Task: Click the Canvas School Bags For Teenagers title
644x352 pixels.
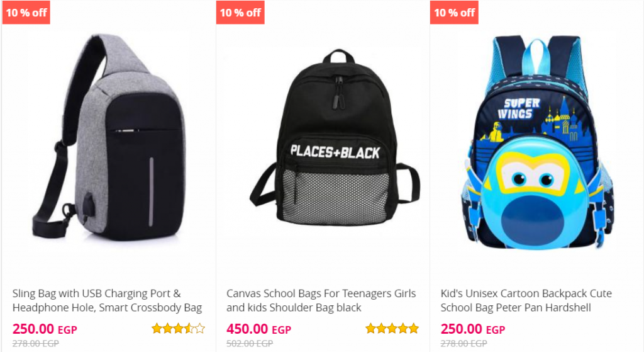Action: coord(321,300)
